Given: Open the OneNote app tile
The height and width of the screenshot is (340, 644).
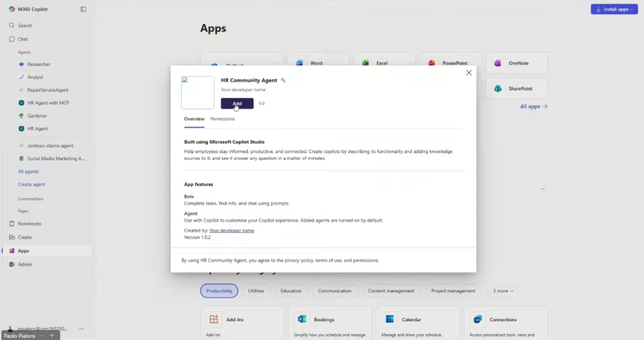Looking at the screenshot, I should [x=517, y=63].
